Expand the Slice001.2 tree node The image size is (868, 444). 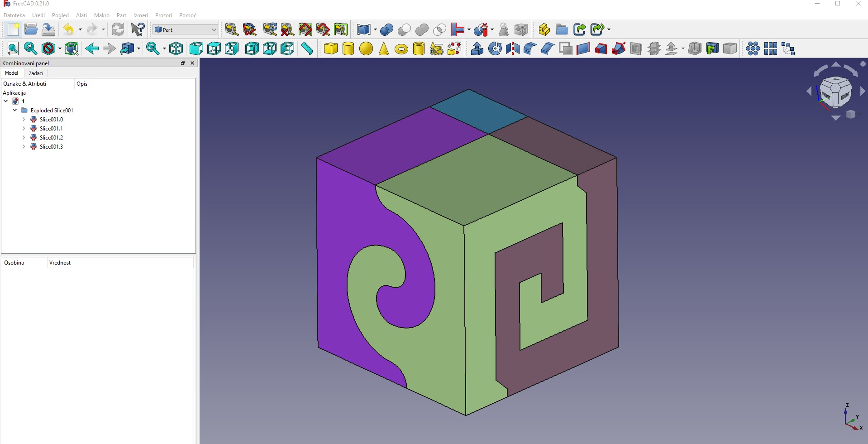click(24, 137)
